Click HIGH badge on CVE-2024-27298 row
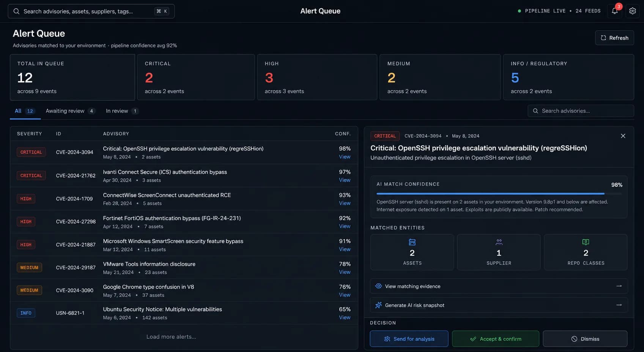 point(26,222)
